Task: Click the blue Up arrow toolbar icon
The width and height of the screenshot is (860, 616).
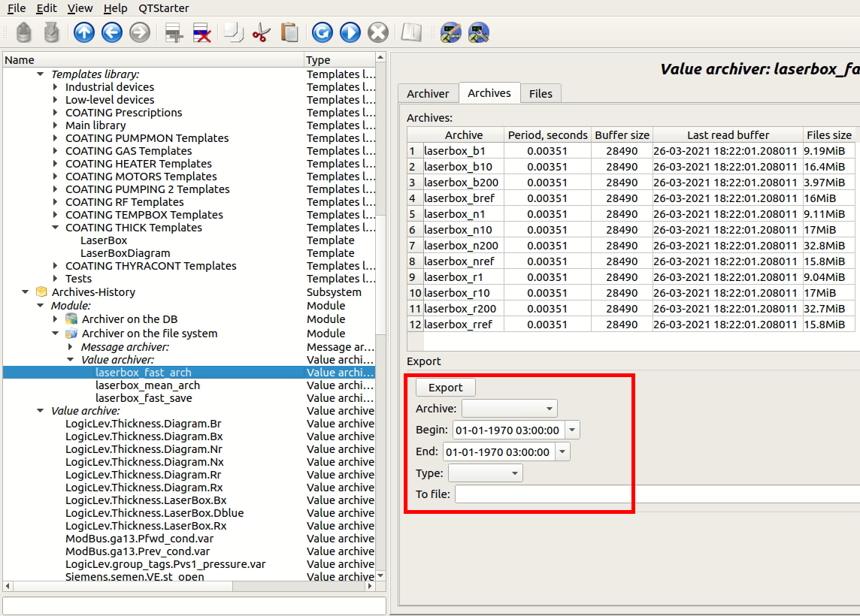Action: [84, 32]
